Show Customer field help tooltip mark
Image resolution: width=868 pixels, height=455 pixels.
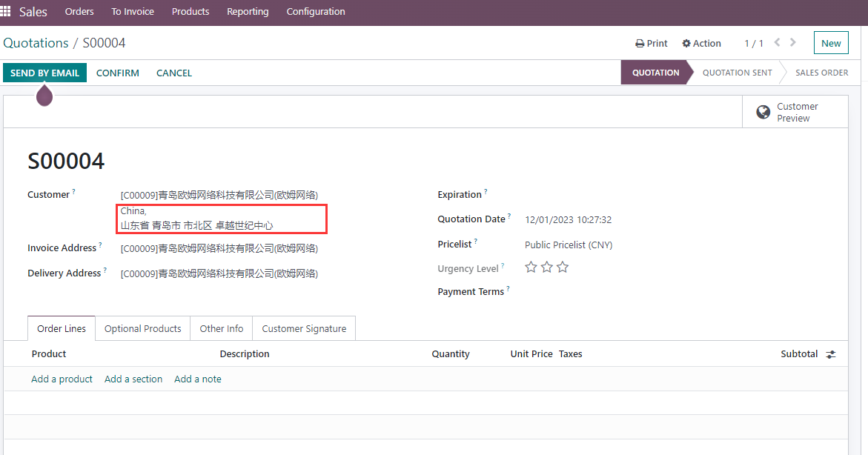point(73,191)
